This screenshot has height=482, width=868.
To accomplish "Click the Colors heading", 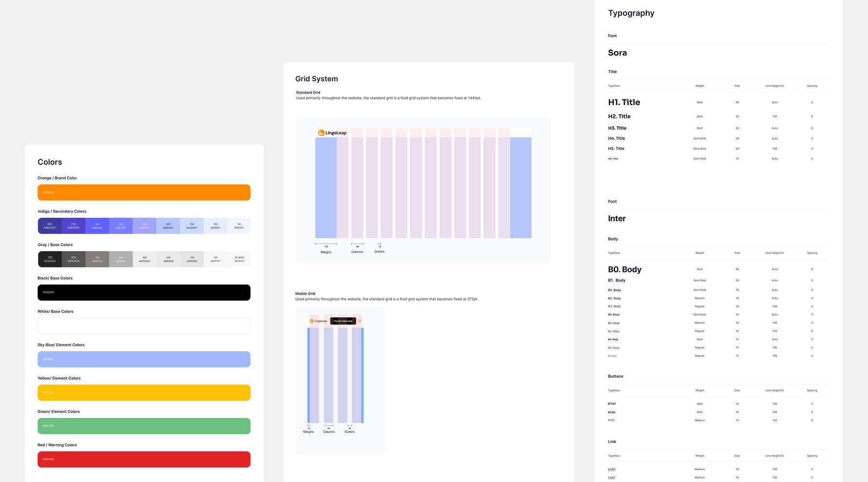I will 50,162.
